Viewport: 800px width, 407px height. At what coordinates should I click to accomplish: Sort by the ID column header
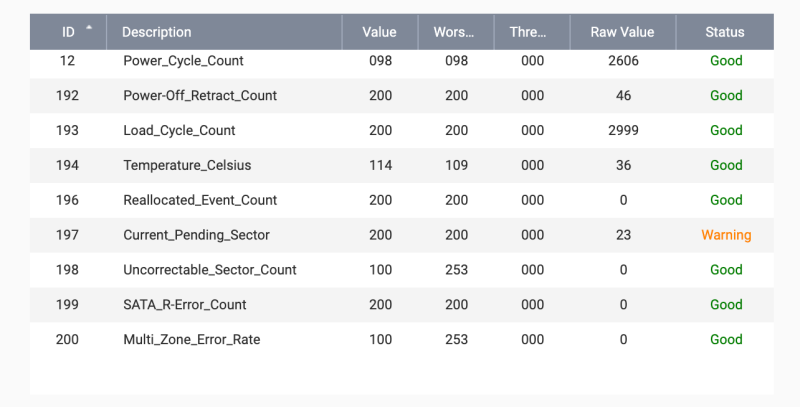[x=68, y=32]
